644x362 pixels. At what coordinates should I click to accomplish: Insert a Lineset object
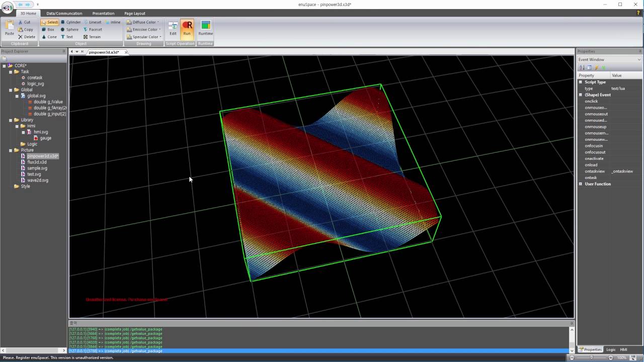[x=92, y=22]
